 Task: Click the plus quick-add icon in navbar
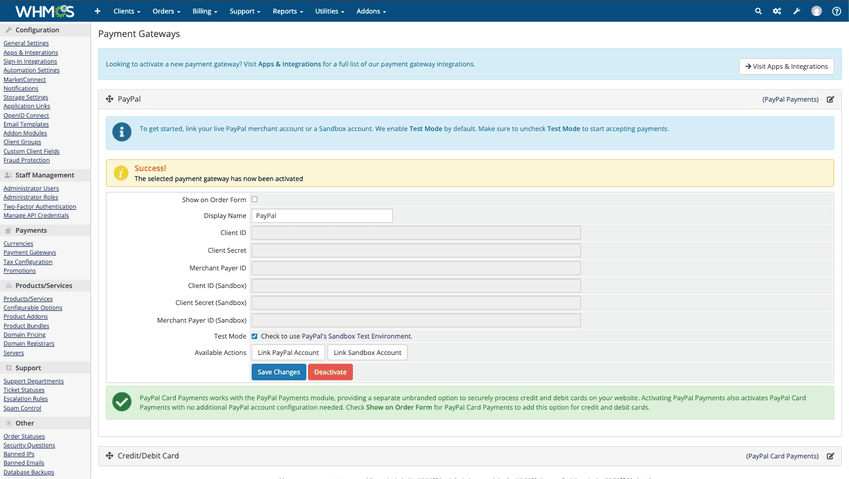[97, 11]
